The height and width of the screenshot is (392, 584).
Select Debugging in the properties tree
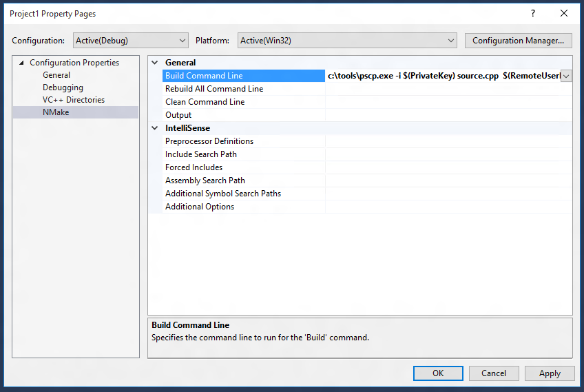coord(63,87)
